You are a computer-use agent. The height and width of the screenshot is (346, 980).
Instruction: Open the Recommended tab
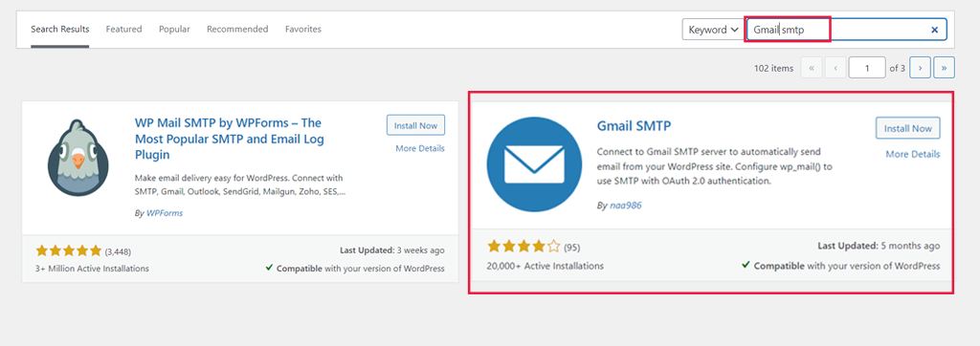(x=237, y=29)
